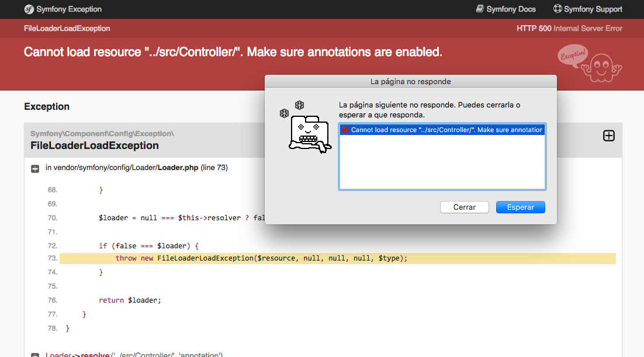The width and height of the screenshot is (644, 357).
Task: Click the Cerrar button in dialog
Action: (464, 207)
